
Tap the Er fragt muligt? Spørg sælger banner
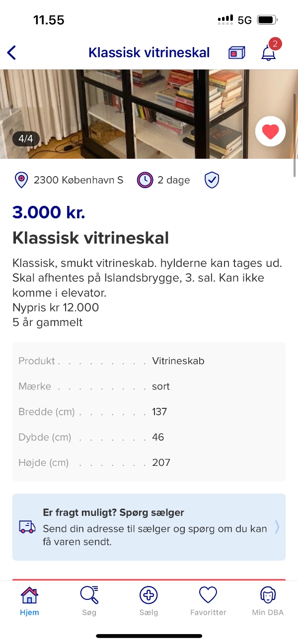(149, 527)
